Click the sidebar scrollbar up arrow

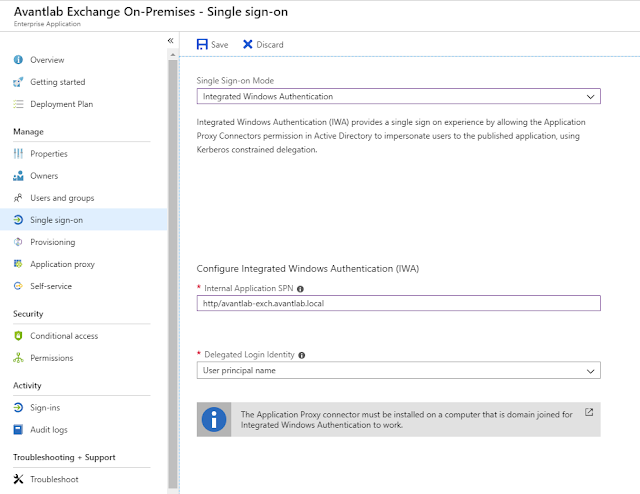(173, 54)
